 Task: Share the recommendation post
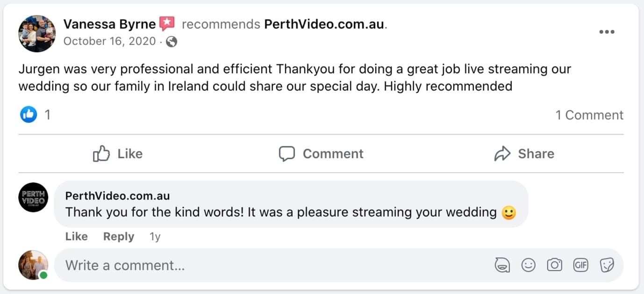524,154
